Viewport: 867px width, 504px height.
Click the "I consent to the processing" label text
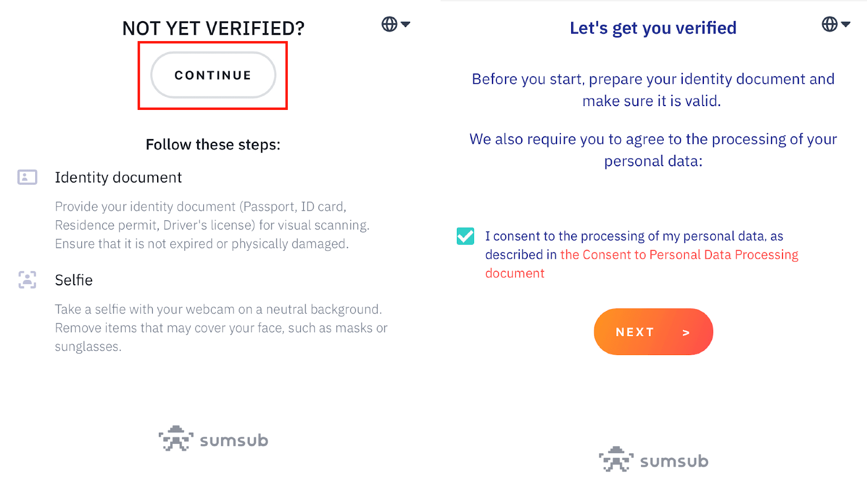tap(634, 237)
